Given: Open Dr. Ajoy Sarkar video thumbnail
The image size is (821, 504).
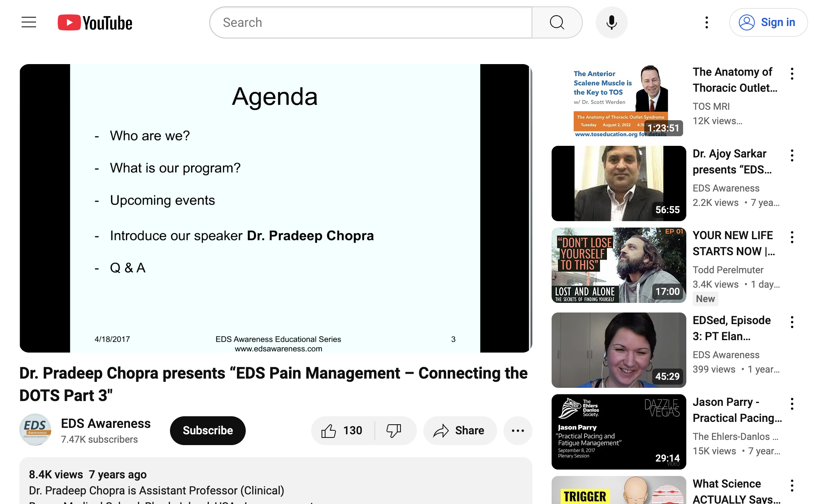Looking at the screenshot, I should [619, 183].
